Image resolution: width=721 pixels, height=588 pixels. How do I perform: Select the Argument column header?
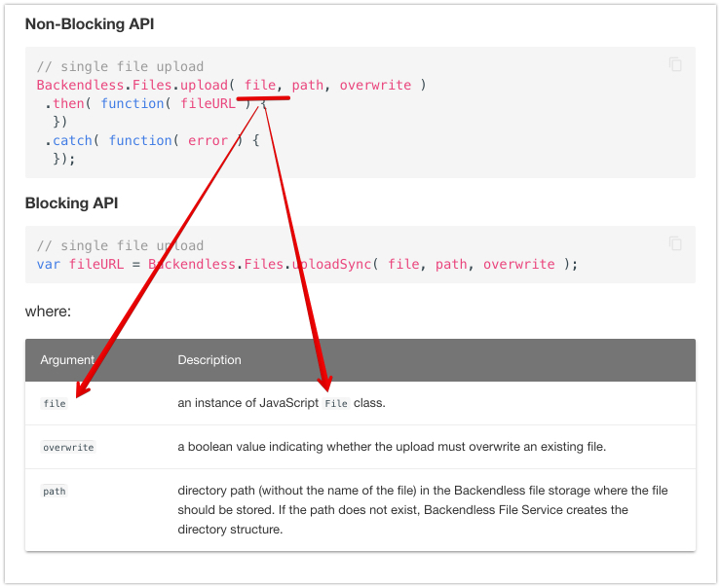pyautogui.click(x=67, y=360)
